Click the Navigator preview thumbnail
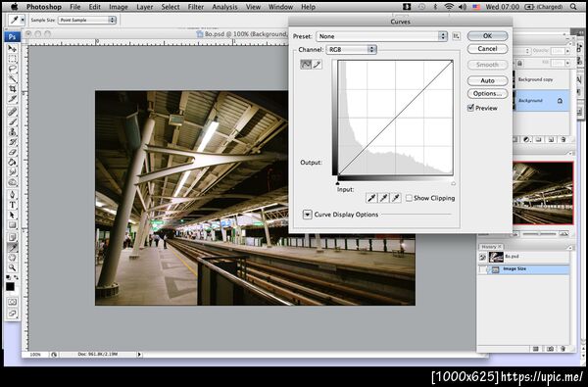 543,193
